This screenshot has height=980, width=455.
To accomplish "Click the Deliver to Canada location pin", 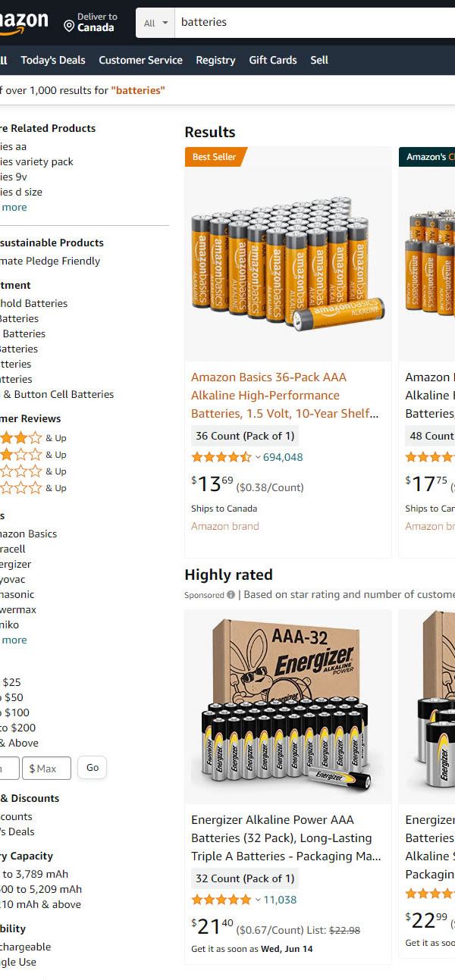I will [x=69, y=27].
